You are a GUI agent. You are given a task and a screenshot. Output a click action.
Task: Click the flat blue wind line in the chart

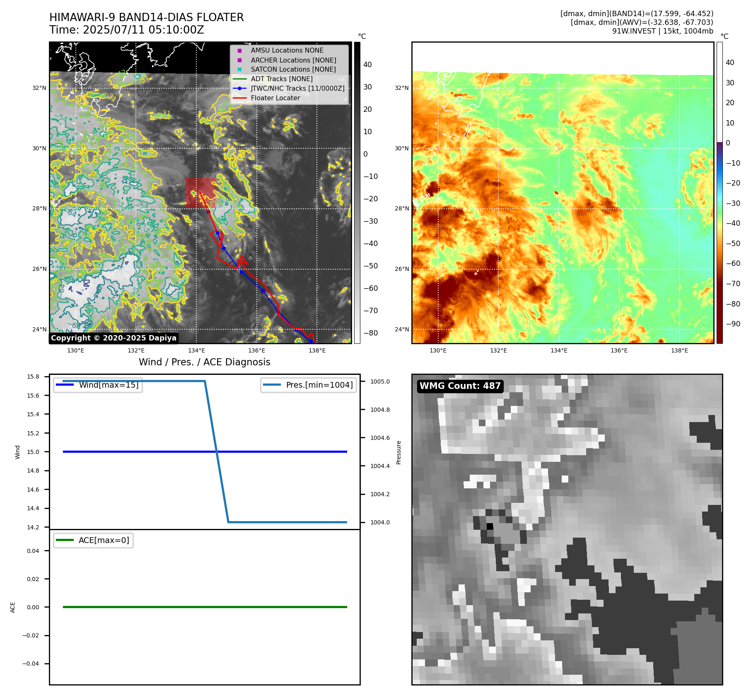point(205,451)
